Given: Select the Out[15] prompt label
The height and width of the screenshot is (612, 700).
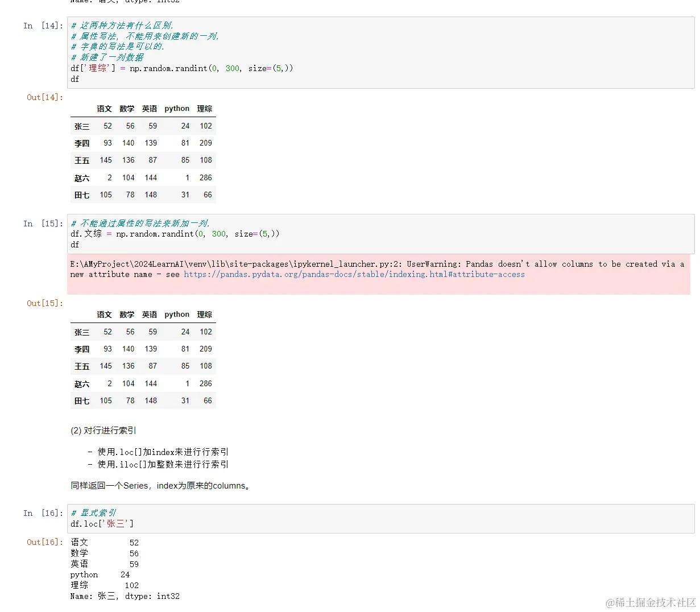Looking at the screenshot, I should pos(45,303).
